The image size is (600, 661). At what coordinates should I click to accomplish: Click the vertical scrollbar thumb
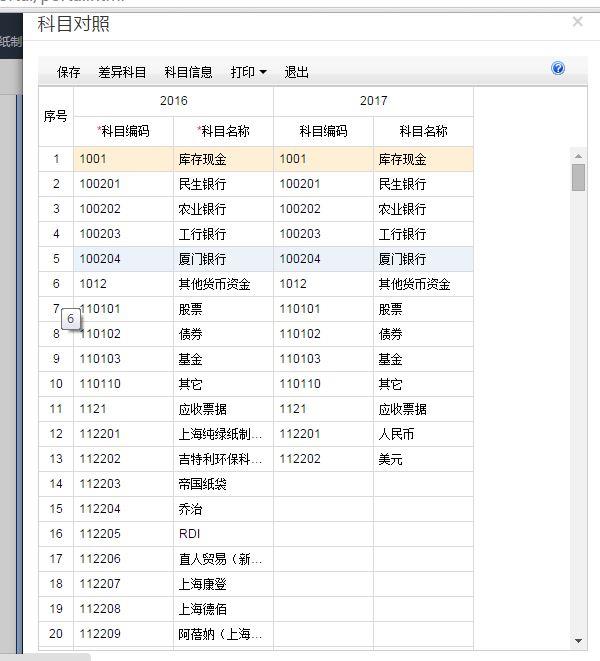(x=578, y=177)
